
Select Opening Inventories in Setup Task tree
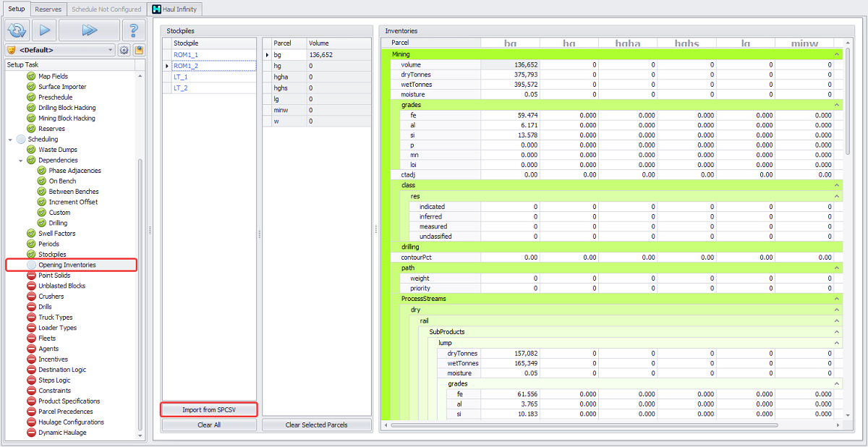[x=67, y=265]
